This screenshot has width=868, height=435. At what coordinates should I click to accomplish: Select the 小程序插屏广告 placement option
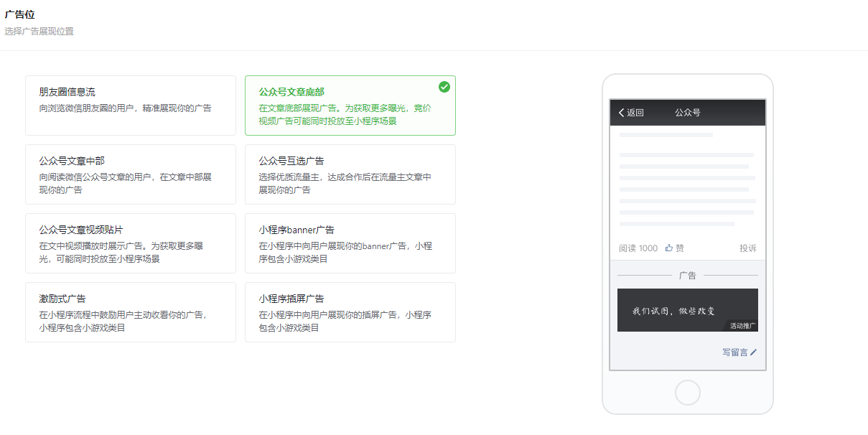(x=350, y=312)
